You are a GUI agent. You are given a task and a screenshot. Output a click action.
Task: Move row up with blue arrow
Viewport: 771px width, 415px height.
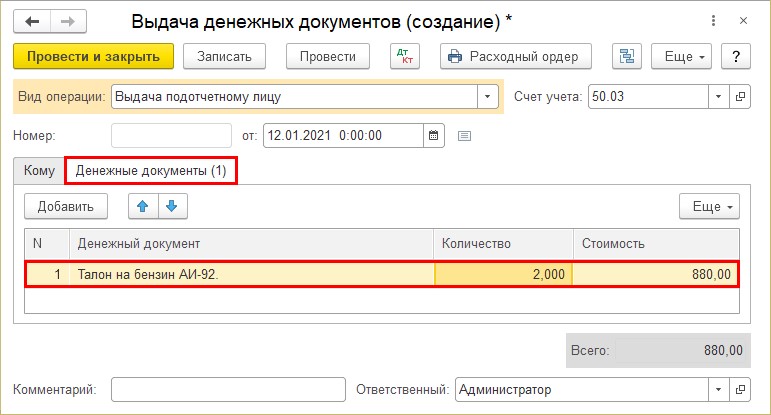(x=143, y=206)
